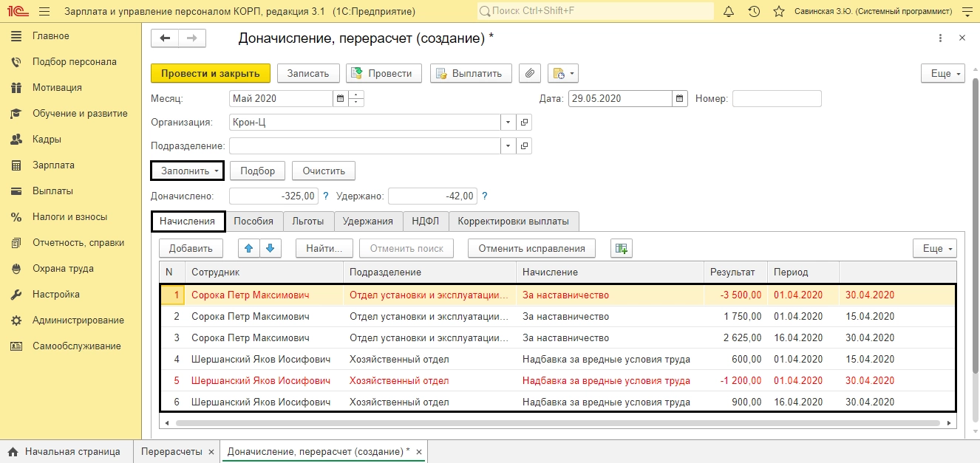This screenshot has width=980, height=463.
Task: Switch to the Льготы tab
Action: click(307, 221)
